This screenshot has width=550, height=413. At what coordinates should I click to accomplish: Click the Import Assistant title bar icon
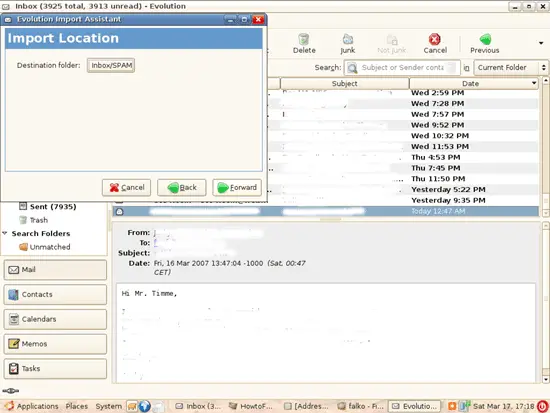click(8, 20)
